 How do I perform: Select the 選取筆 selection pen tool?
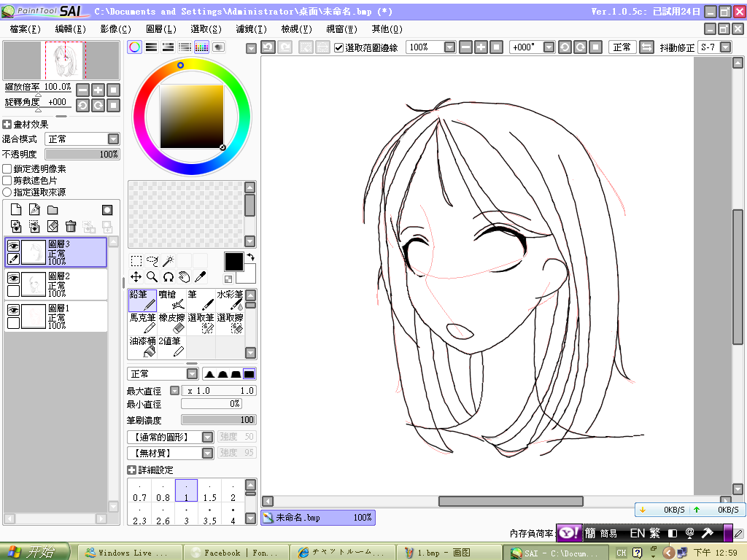point(201,323)
